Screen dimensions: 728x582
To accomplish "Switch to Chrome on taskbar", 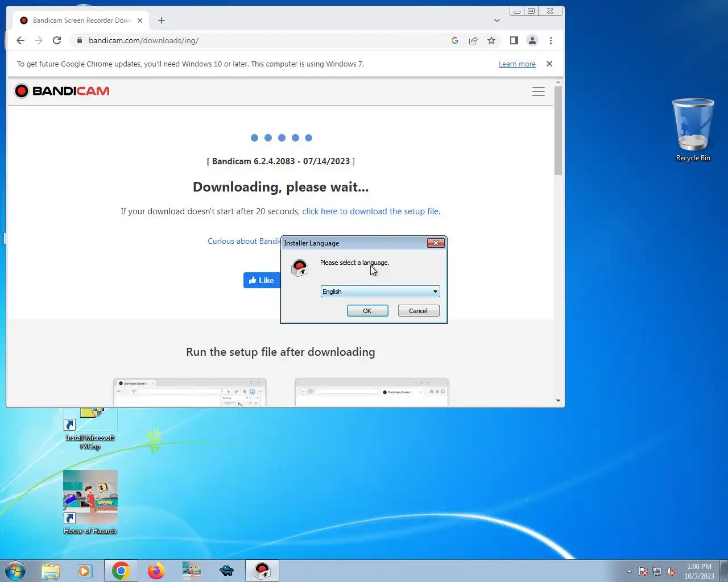I will pyautogui.click(x=121, y=571).
